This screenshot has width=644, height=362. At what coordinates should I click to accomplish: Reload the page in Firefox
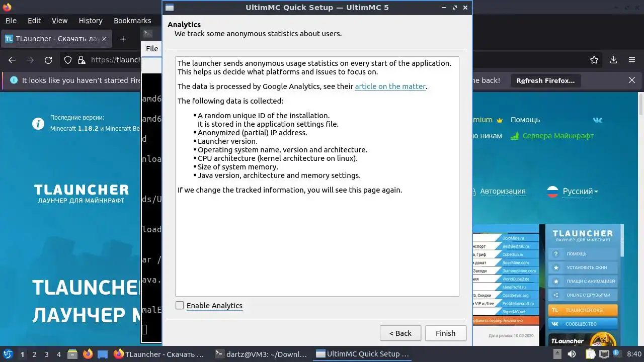point(48,60)
